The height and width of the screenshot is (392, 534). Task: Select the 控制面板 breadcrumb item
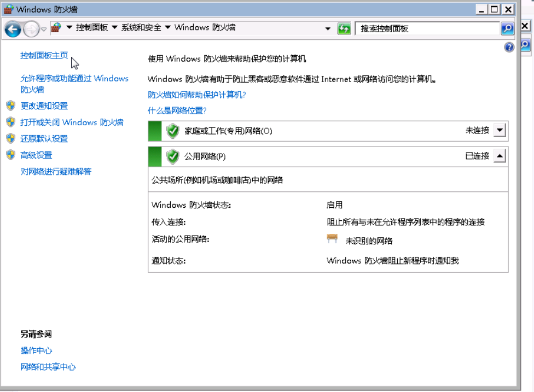(92, 27)
